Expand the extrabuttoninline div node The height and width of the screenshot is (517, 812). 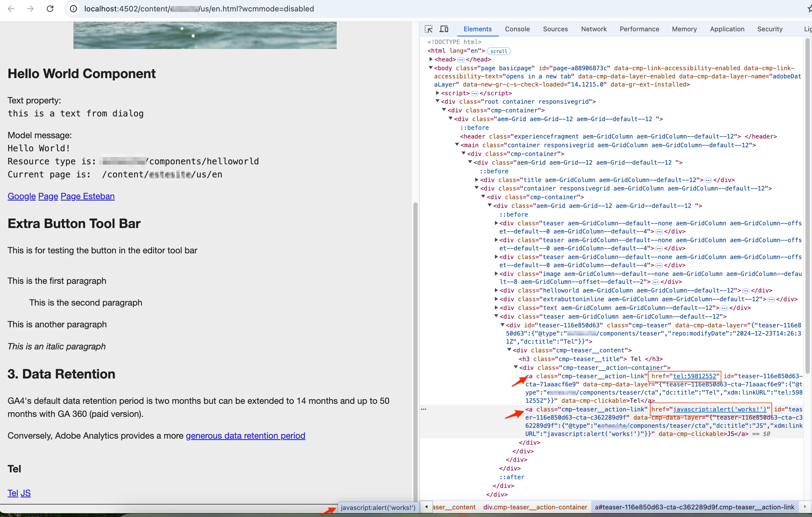point(496,299)
